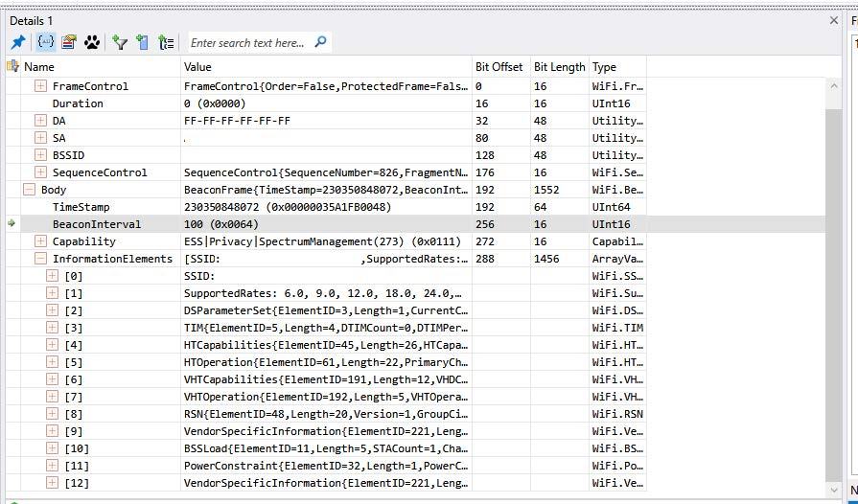Click the tree-list grouping toolbar icon
This screenshot has height=504, width=858.
coord(167,42)
